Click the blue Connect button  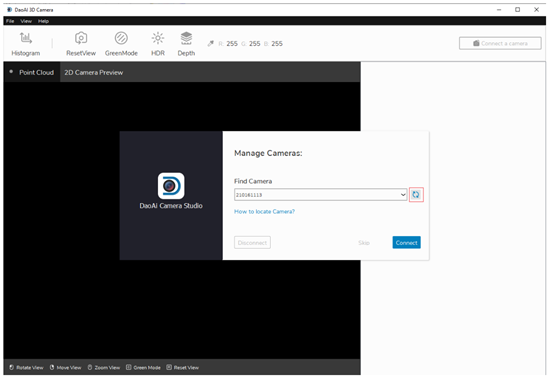coord(406,242)
